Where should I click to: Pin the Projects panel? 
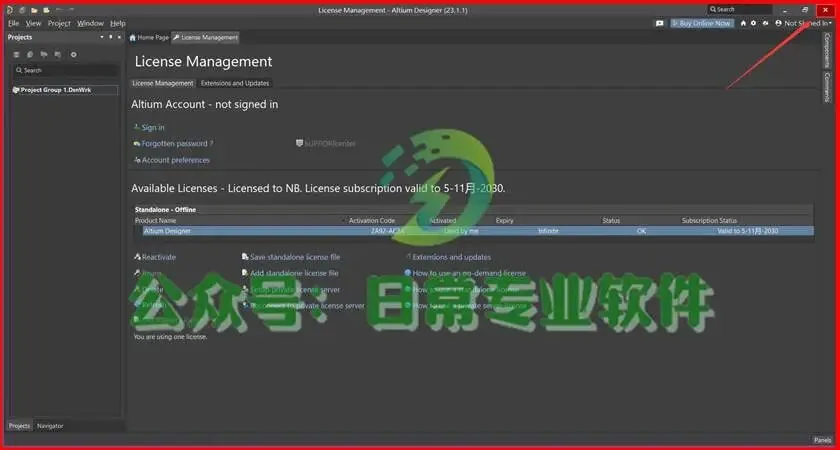click(111, 38)
